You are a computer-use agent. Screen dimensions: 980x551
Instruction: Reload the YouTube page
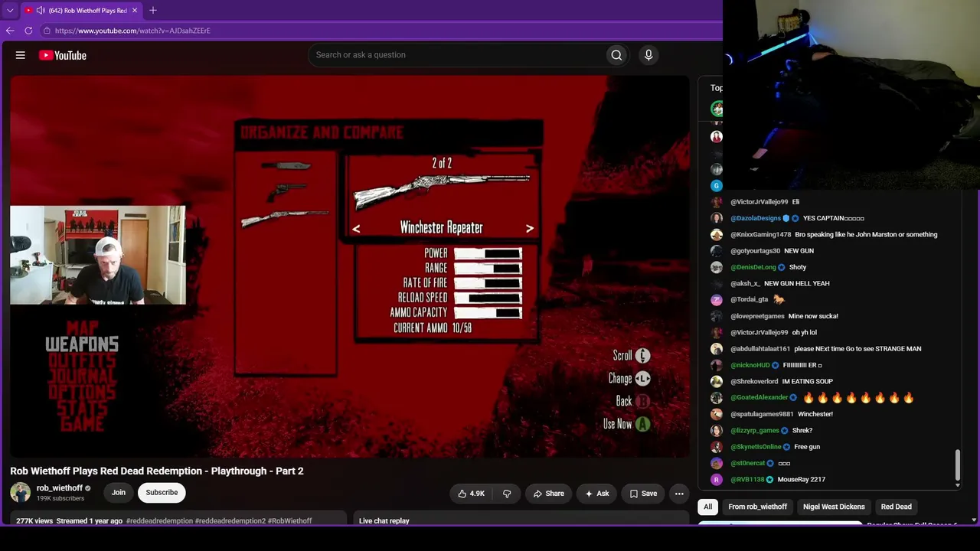click(x=28, y=31)
